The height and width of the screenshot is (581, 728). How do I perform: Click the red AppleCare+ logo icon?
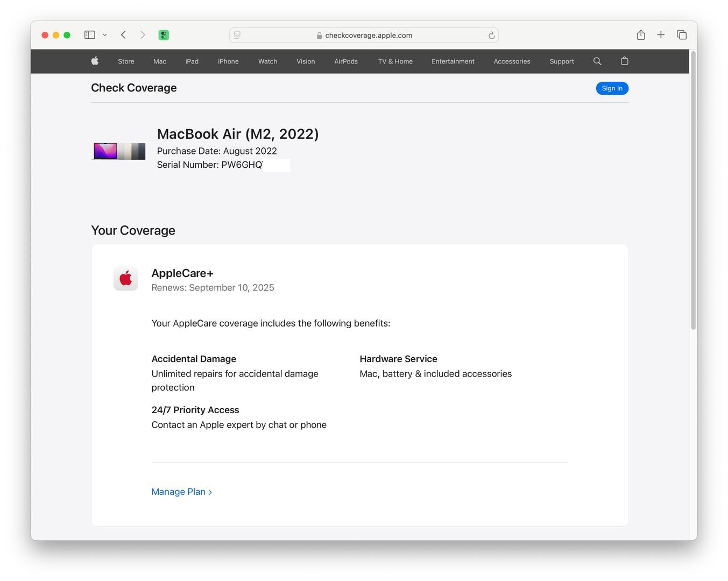pos(126,279)
